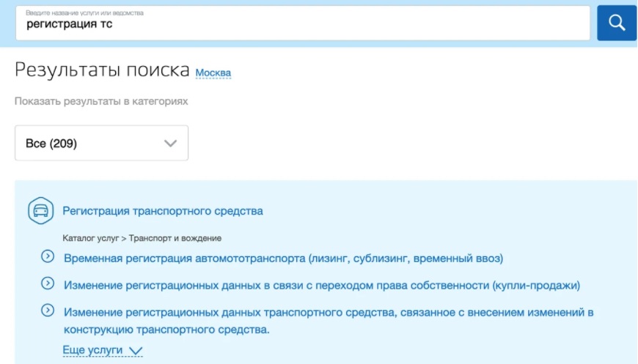
Task: Click arrow icon beside купли-продажи service
Action: coord(48,283)
